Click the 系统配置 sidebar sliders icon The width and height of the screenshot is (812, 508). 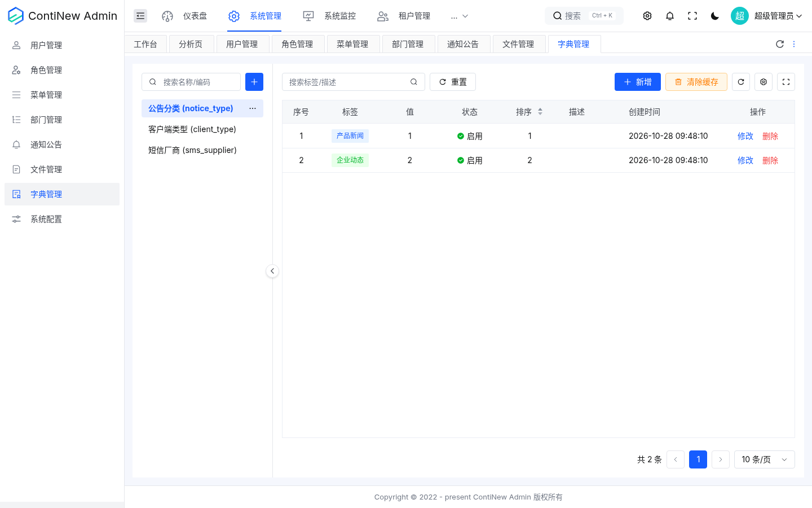pyautogui.click(x=16, y=219)
